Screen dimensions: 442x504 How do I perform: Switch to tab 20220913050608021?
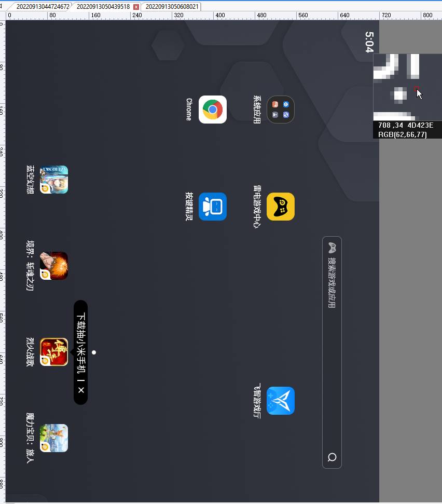click(172, 7)
